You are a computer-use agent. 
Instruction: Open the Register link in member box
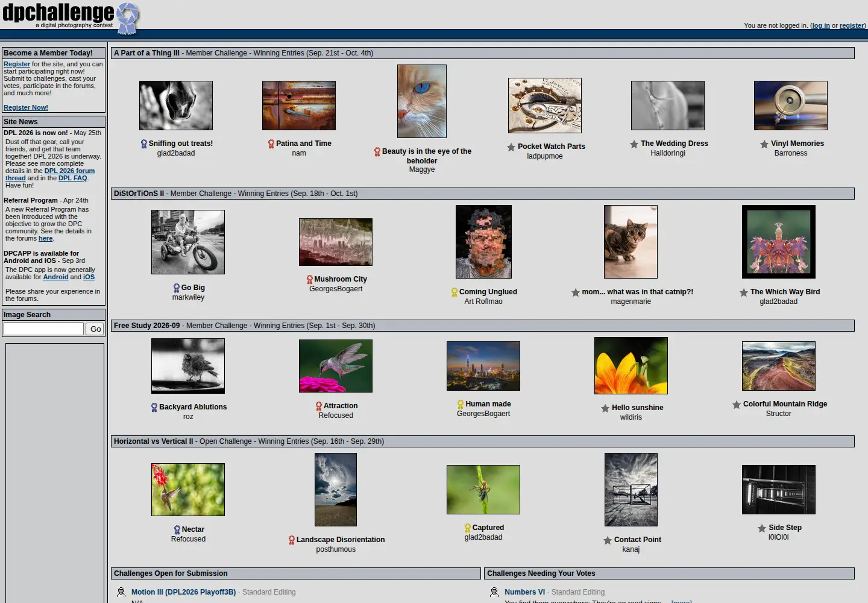pyautogui.click(x=17, y=64)
